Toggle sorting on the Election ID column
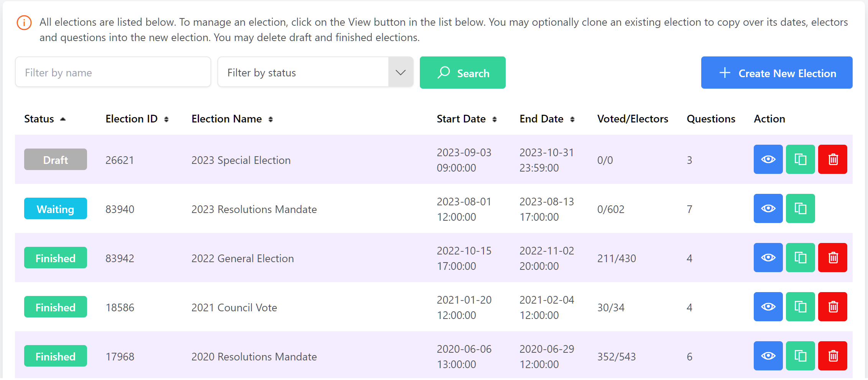The image size is (868, 380). [166, 119]
